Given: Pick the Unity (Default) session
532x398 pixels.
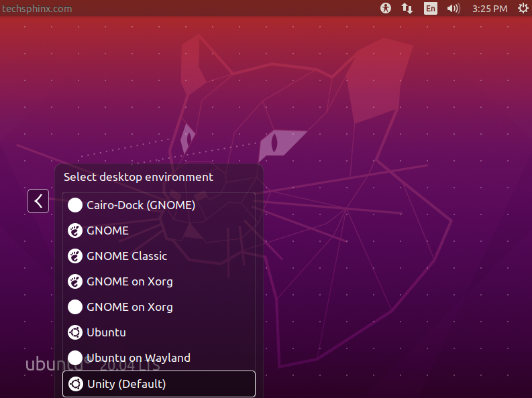Looking at the screenshot, I should click(x=159, y=384).
